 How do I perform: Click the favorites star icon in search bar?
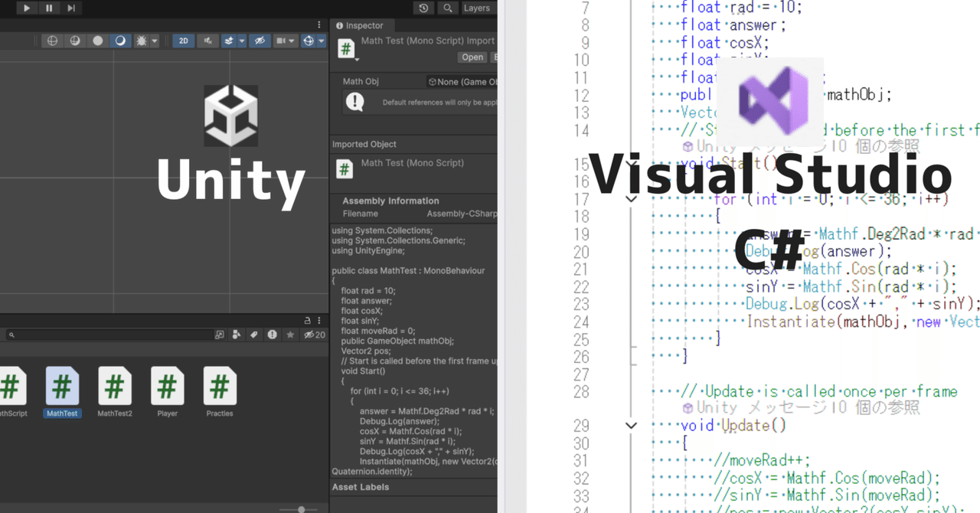click(x=291, y=335)
